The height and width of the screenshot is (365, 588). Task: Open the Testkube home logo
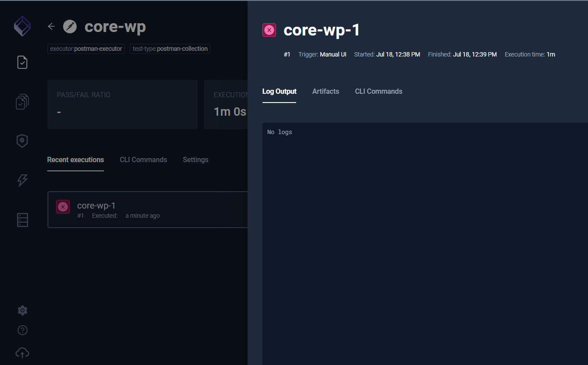click(22, 26)
